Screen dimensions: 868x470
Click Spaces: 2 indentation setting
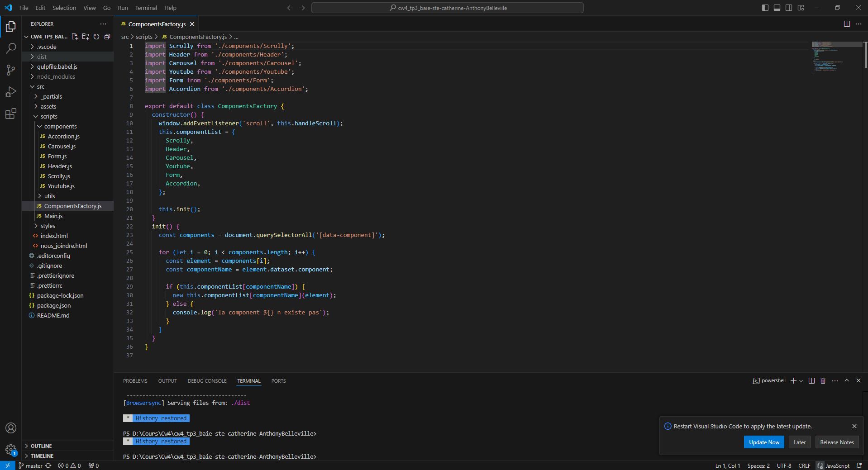tap(758, 465)
